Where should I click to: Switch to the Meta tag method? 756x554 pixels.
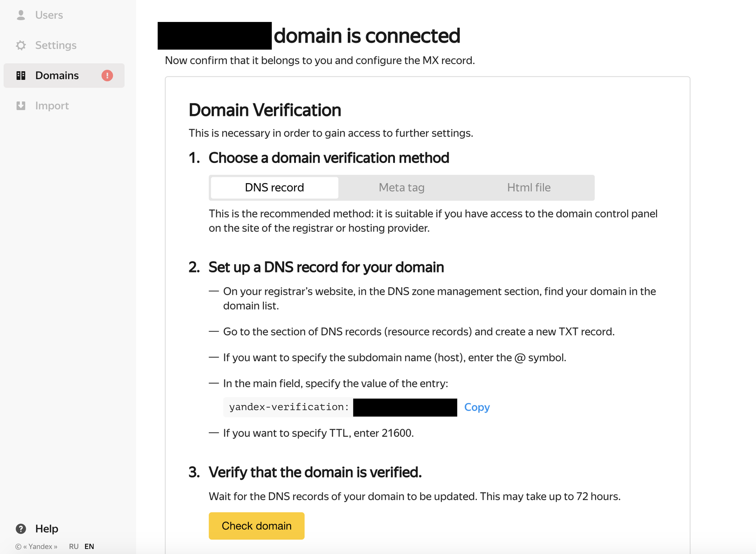tap(401, 188)
